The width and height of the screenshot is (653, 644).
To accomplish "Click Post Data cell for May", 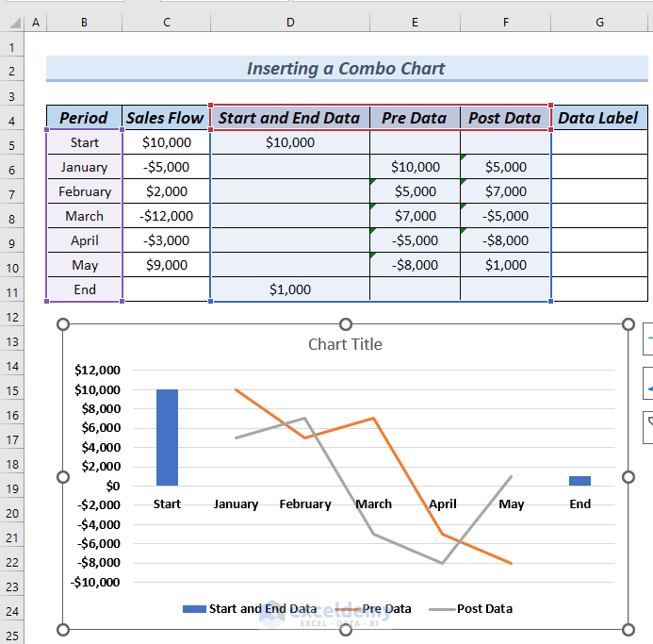I will (506, 265).
